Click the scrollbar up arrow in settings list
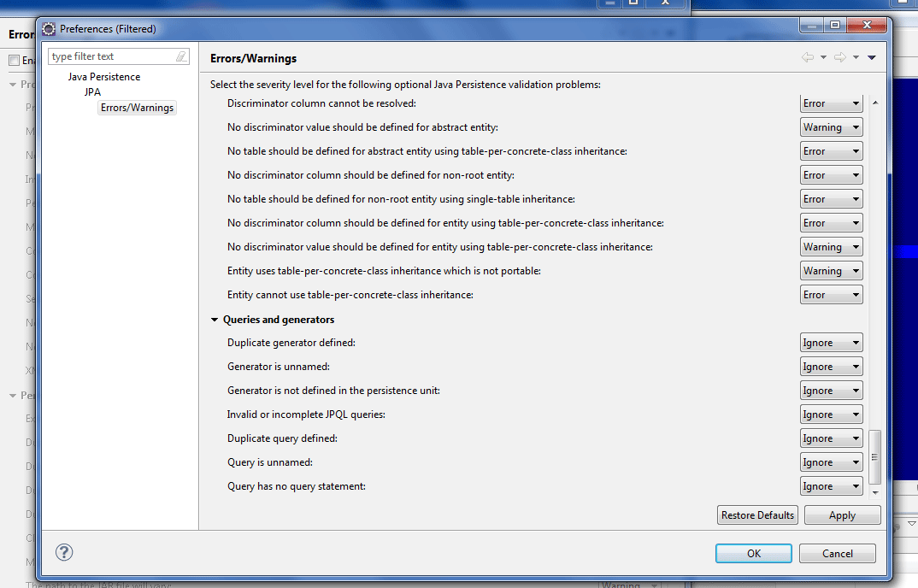Screen dimensions: 918x588 875,103
